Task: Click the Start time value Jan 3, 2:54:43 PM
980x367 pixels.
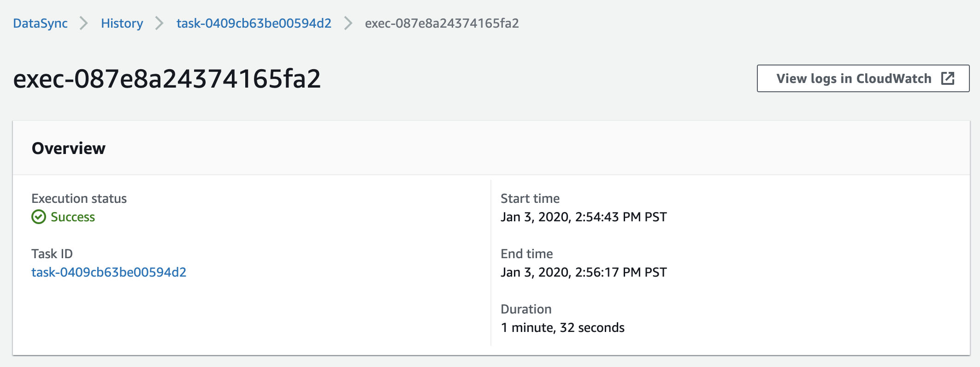Action: coord(584,217)
